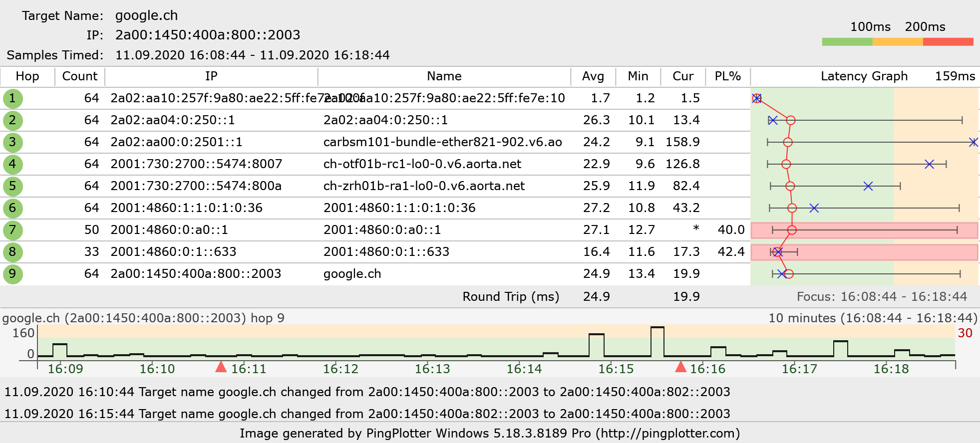Select the ch-zrh01b-ra1-lo0-0.v6.aorta.net hop name
The width and height of the screenshot is (980, 443).
click(x=424, y=186)
